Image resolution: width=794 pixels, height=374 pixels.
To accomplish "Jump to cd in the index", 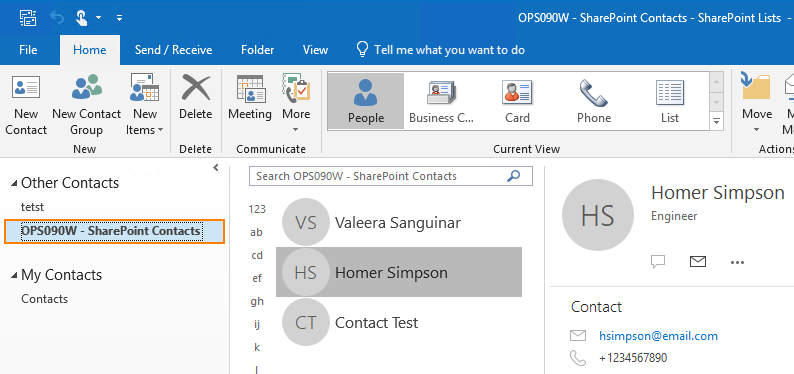I will 257,255.
